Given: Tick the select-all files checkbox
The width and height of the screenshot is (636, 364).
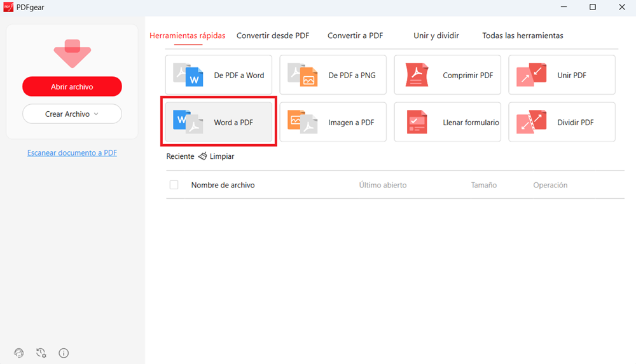Looking at the screenshot, I should pos(174,185).
